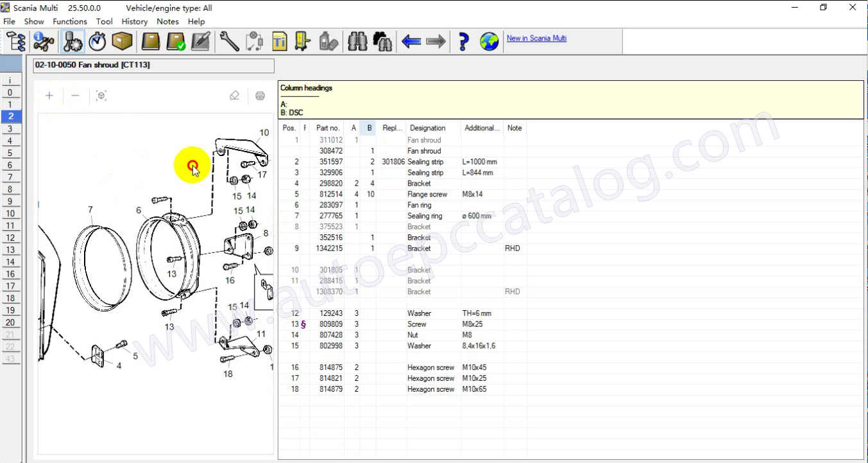The image size is (868, 463).
Task: Click the eraser icon above illustration
Action: click(234, 96)
